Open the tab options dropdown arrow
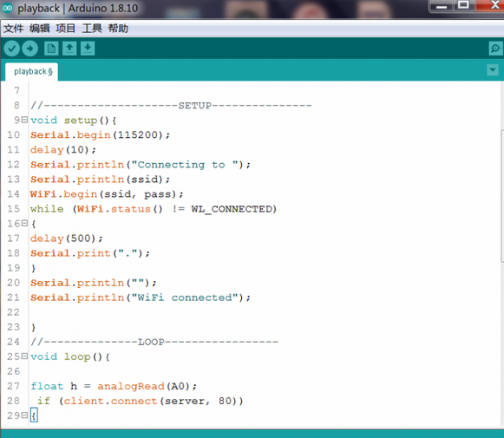Viewport: 504px width, 438px height. tap(493, 69)
